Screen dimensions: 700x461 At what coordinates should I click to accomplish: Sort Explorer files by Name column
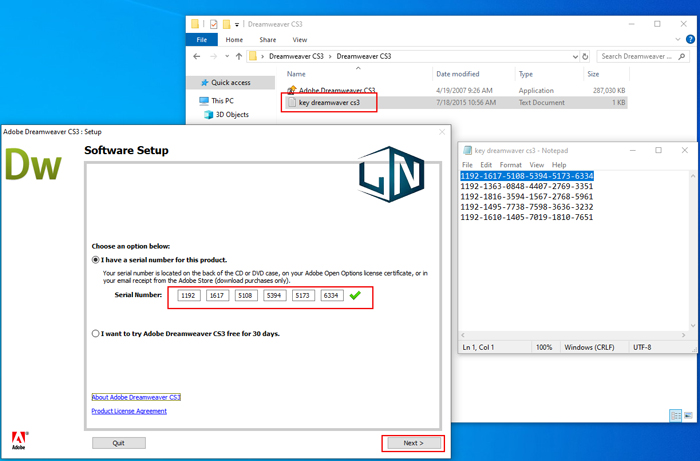[x=296, y=74]
